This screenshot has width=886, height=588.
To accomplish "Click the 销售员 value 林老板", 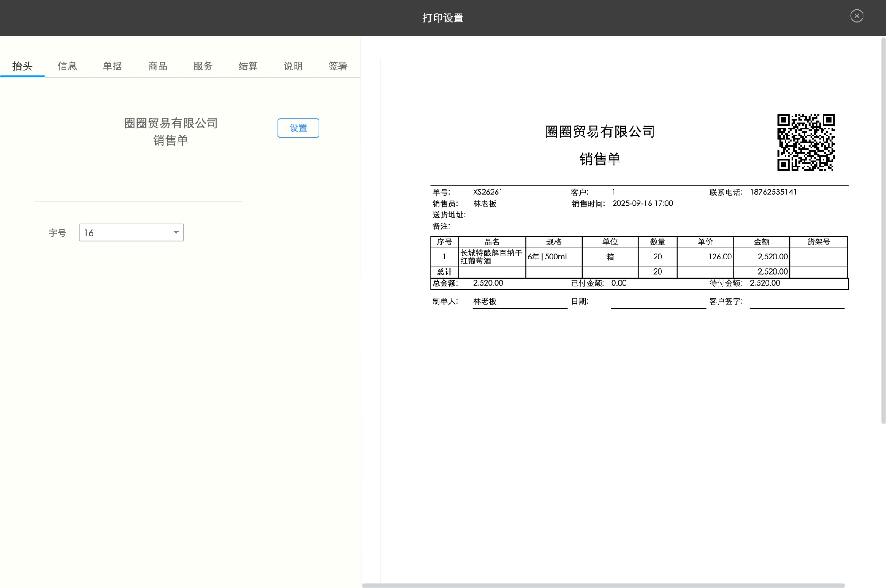I will [x=485, y=204].
